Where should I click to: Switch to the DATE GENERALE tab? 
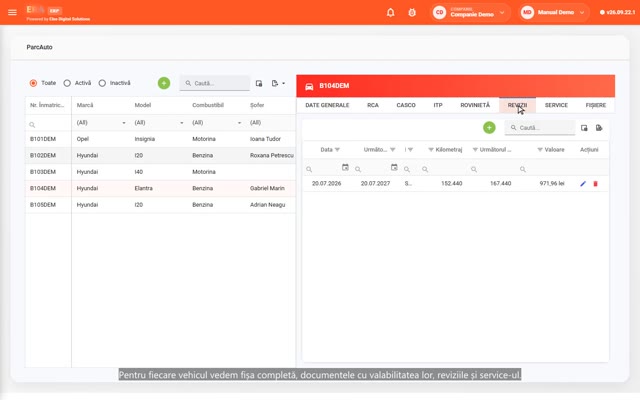327,105
